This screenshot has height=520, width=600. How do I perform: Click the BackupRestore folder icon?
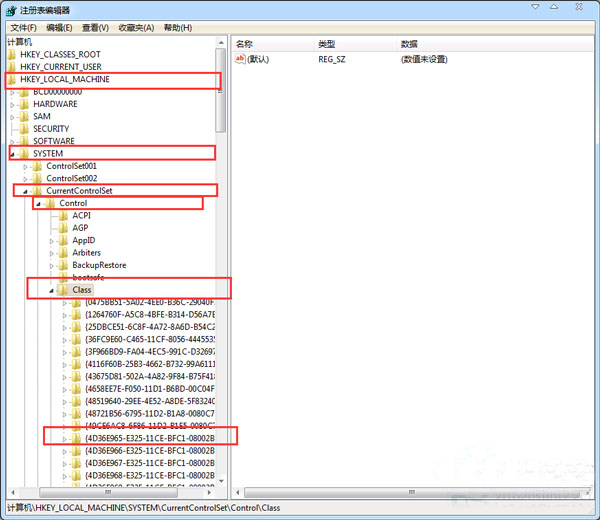point(63,265)
